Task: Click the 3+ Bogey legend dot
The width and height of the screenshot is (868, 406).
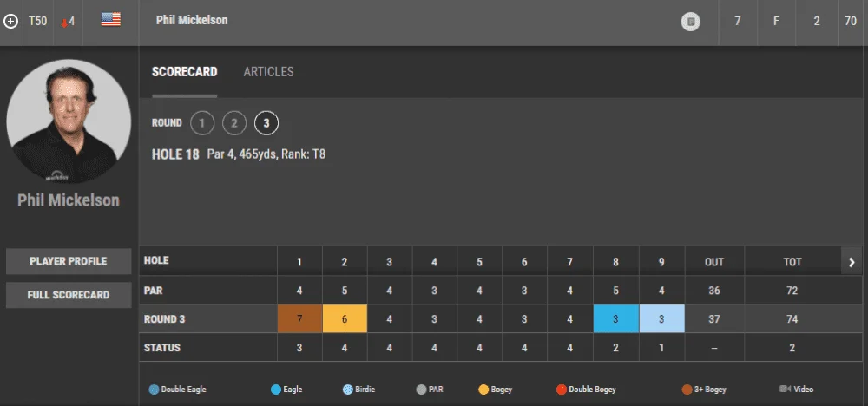Action: tap(687, 390)
